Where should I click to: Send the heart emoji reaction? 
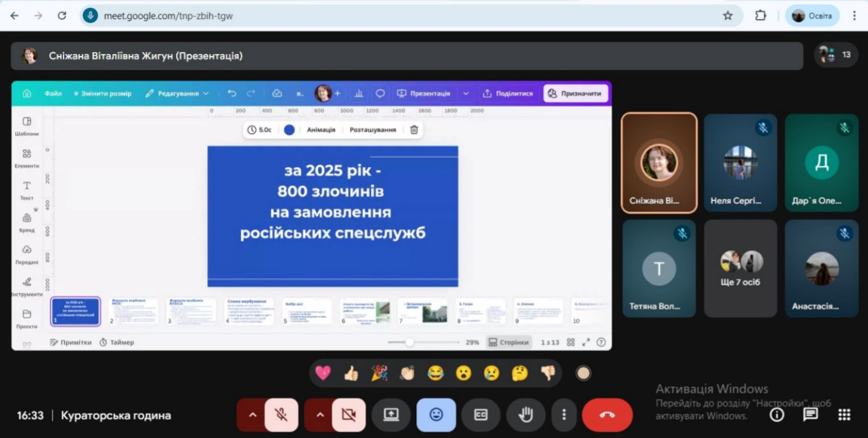pyautogui.click(x=323, y=373)
